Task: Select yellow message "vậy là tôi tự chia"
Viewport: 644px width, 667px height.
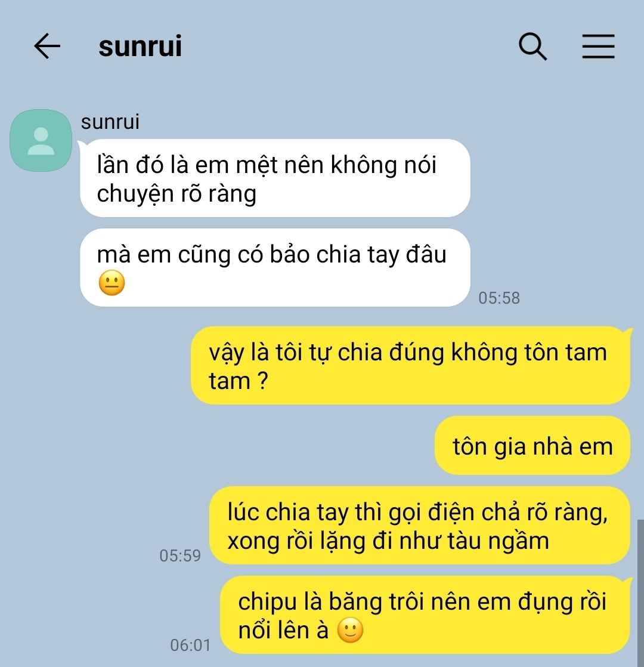Action: tap(410, 365)
